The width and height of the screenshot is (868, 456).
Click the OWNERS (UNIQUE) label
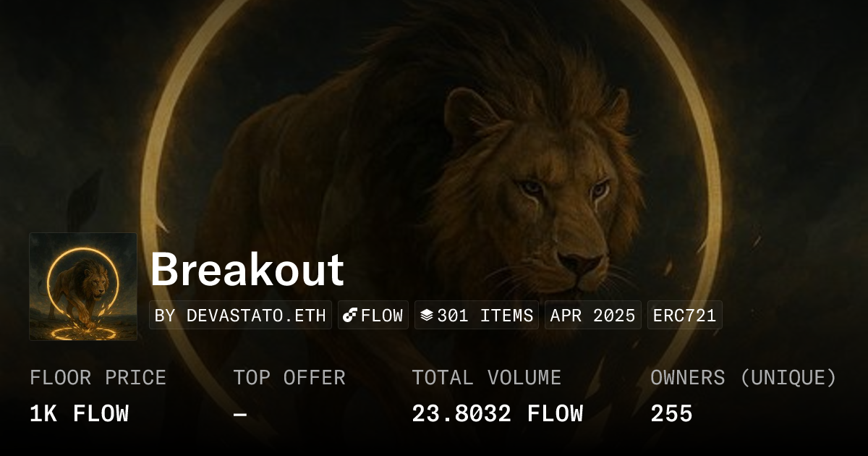[744, 378]
